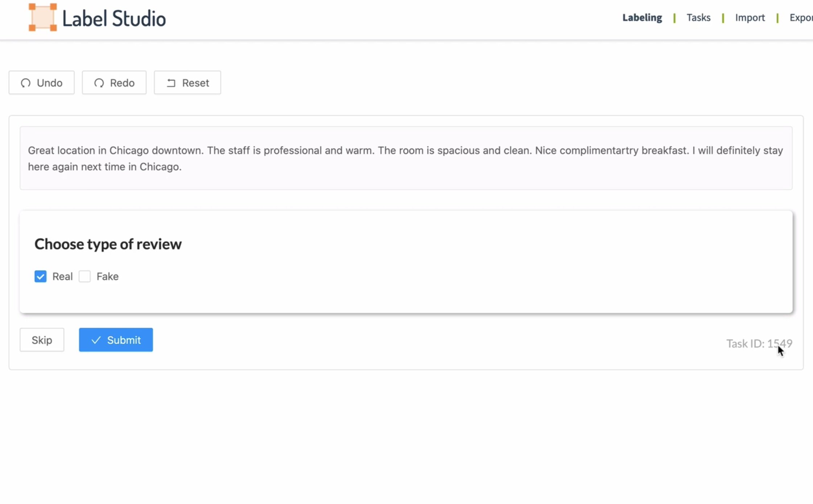Reset the current annotation
Image resolution: width=813 pixels, height=504 pixels.
[187, 83]
